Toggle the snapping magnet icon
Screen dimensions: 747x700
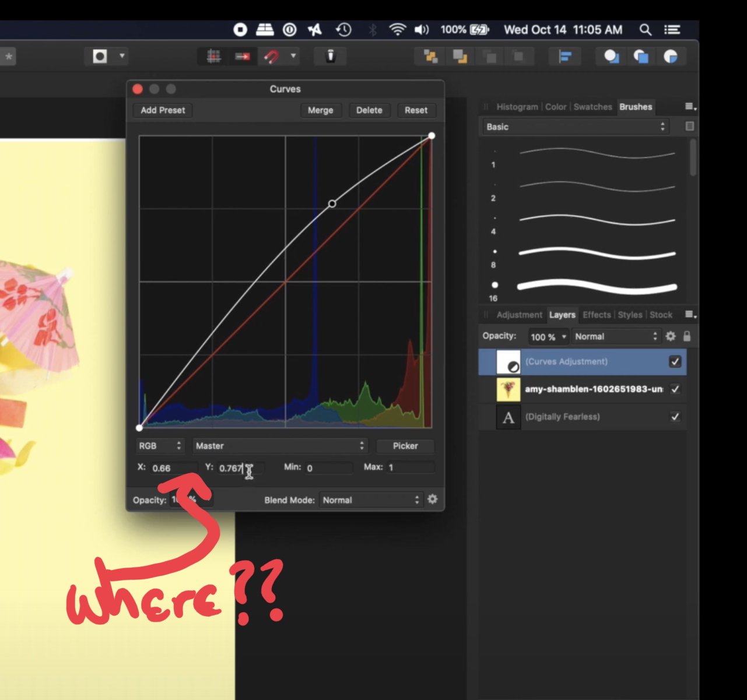click(271, 56)
